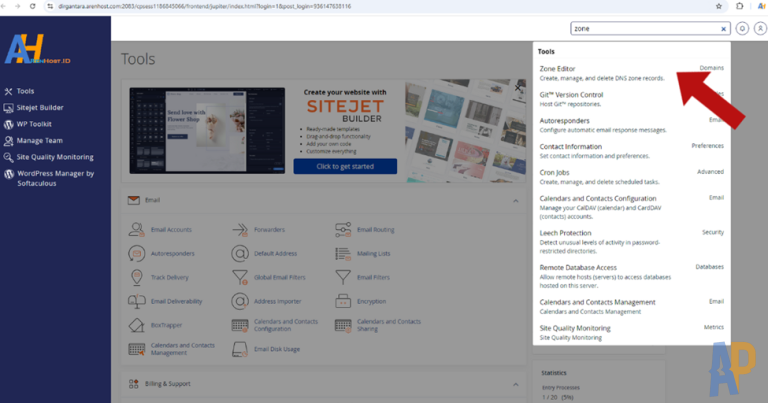Click the Email section envelope icon
The image size is (768, 403).
(134, 200)
